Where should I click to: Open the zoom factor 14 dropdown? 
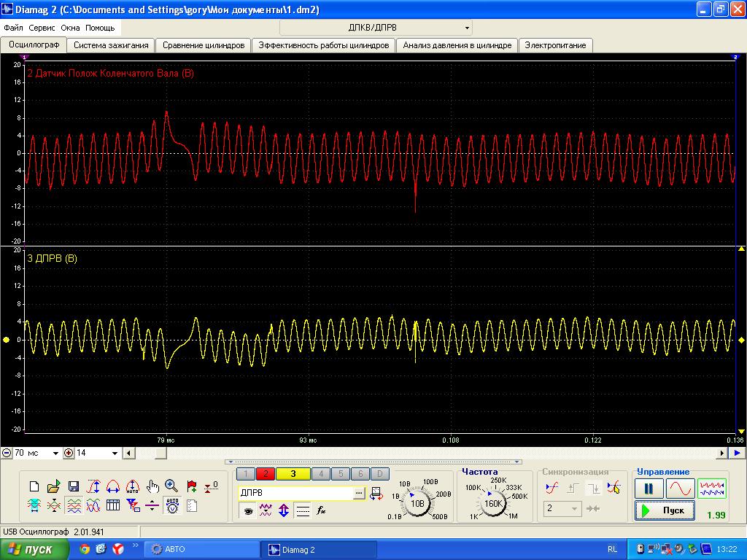pos(115,454)
